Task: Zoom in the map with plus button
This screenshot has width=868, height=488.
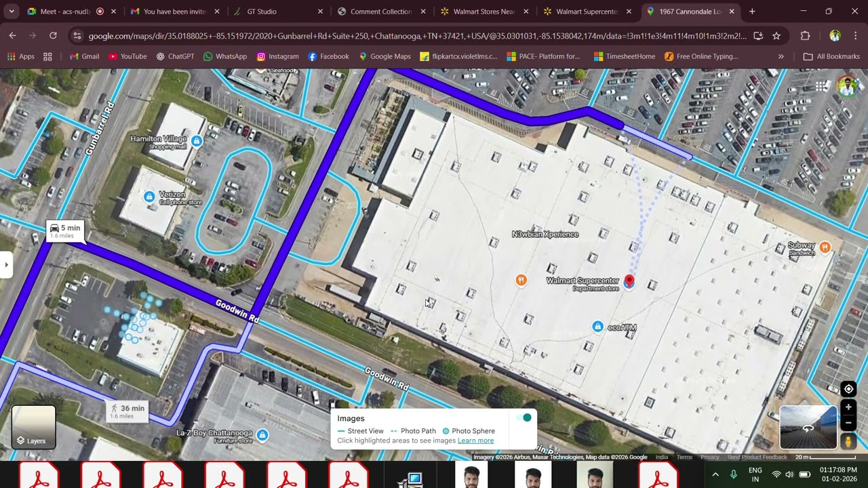Action: pyautogui.click(x=848, y=407)
